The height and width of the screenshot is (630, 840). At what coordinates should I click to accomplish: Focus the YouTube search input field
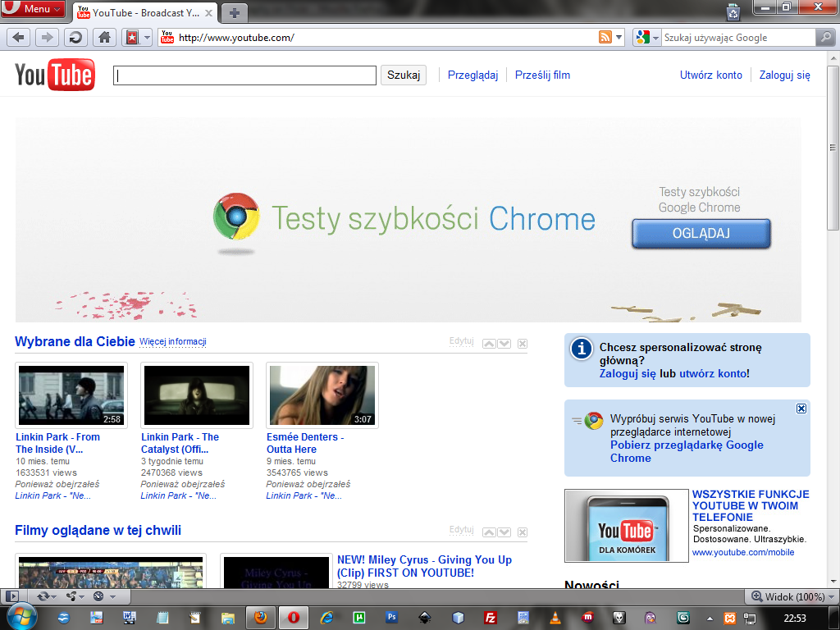244,75
